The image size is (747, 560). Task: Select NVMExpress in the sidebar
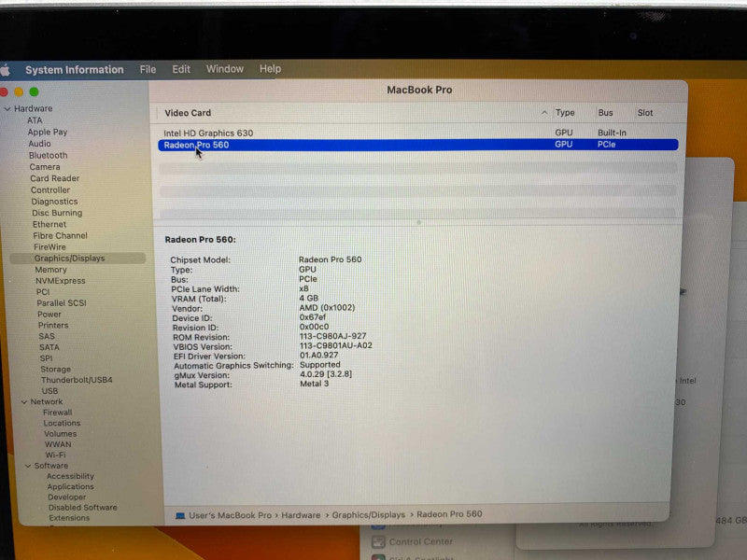tap(60, 281)
